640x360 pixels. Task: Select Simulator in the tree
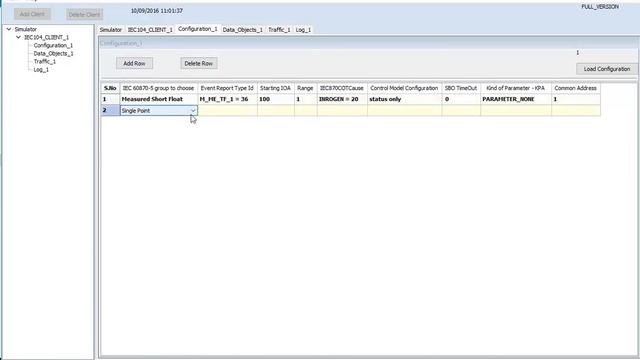pyautogui.click(x=26, y=29)
